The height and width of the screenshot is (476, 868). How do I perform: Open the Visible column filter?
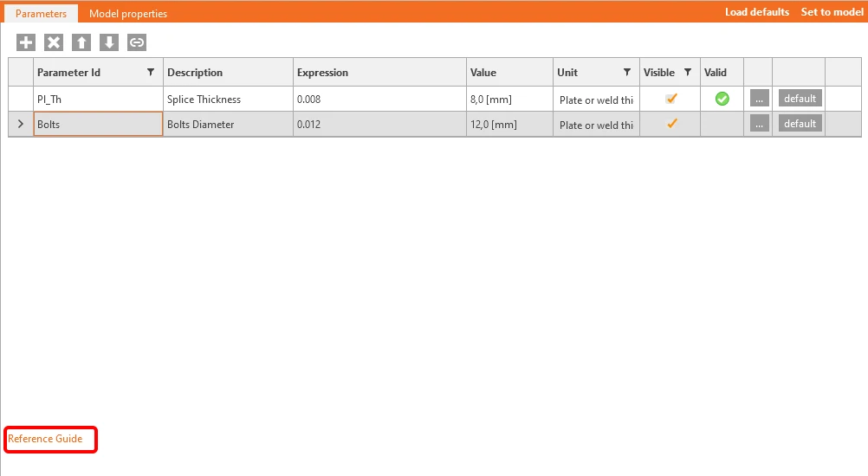pyautogui.click(x=688, y=72)
